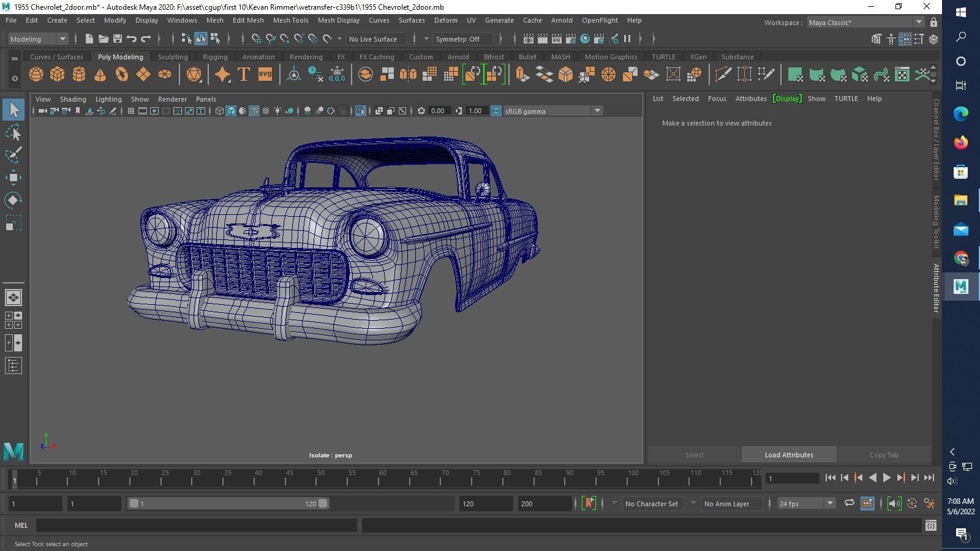Go to start of playback range
The height and width of the screenshot is (551, 980).
click(x=831, y=478)
